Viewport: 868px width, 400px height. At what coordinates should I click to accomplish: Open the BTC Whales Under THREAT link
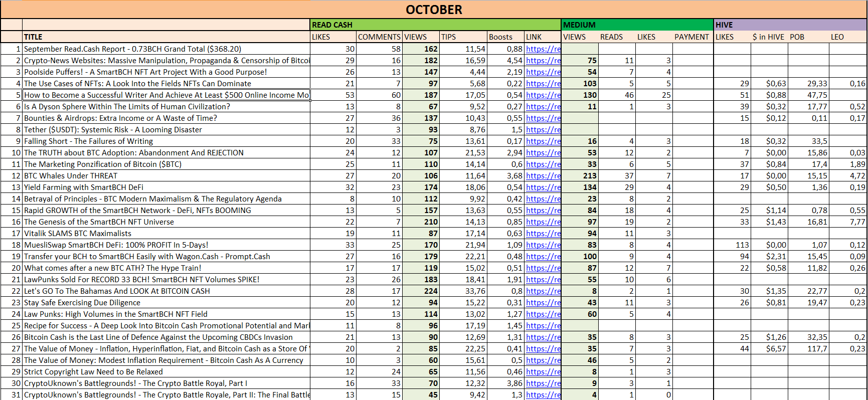coord(543,176)
